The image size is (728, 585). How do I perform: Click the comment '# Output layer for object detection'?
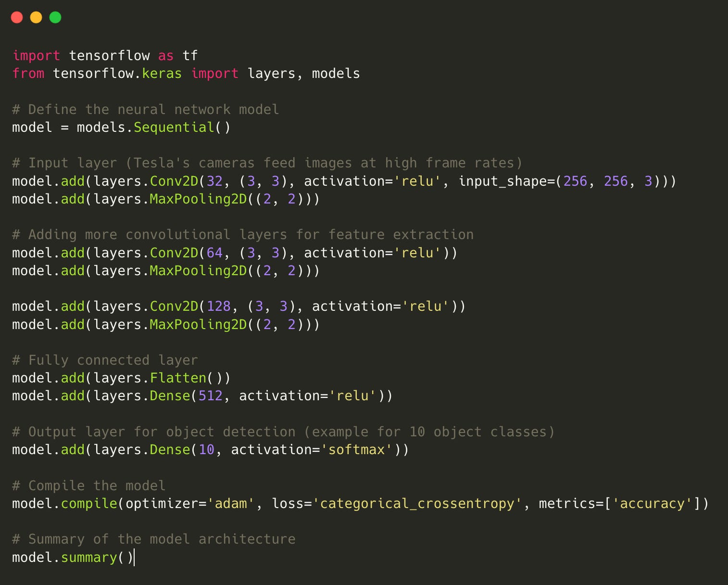click(x=283, y=432)
